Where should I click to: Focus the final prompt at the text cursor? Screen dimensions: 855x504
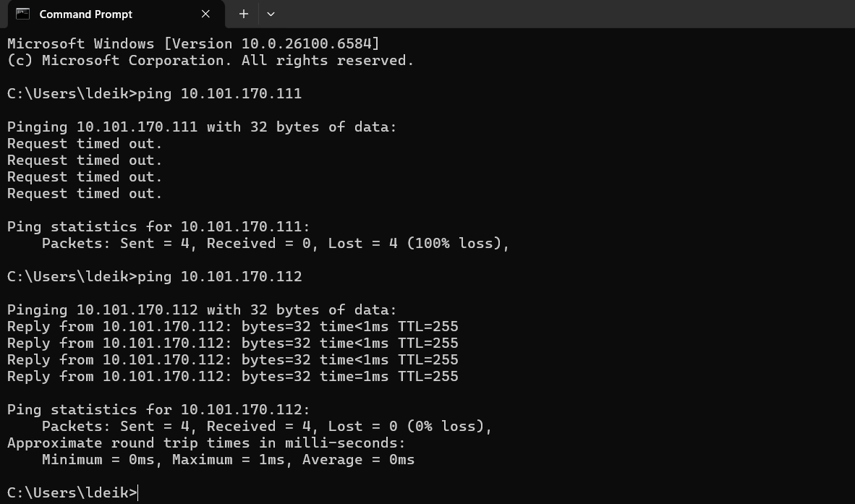point(137,493)
